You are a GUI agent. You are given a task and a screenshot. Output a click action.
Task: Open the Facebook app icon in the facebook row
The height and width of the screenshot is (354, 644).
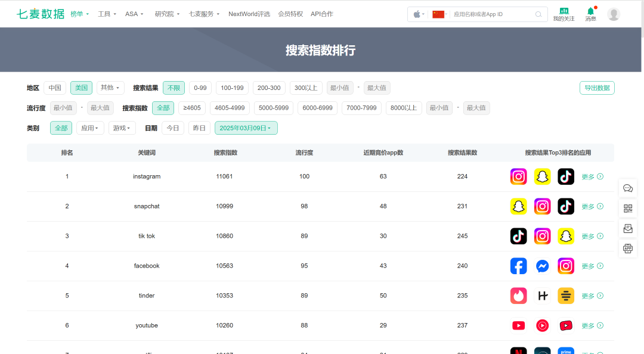[518, 266]
